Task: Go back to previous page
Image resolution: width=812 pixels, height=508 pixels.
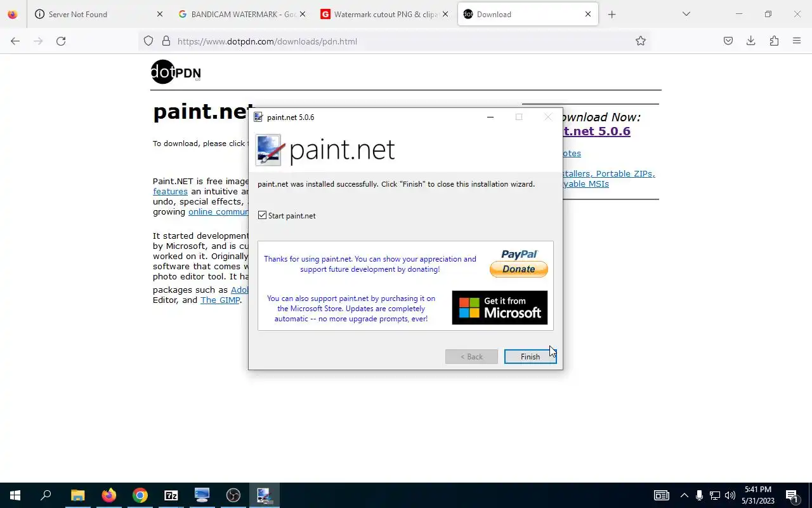Action: point(15,41)
